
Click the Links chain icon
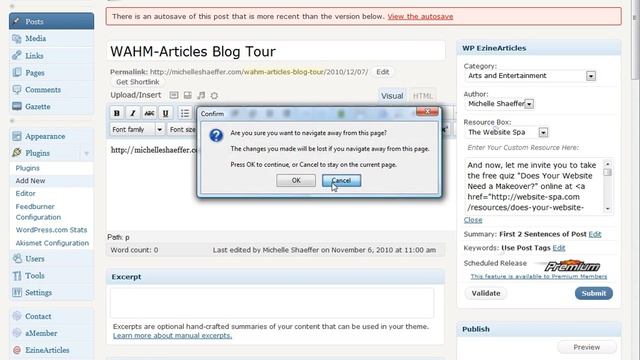[x=17, y=56]
